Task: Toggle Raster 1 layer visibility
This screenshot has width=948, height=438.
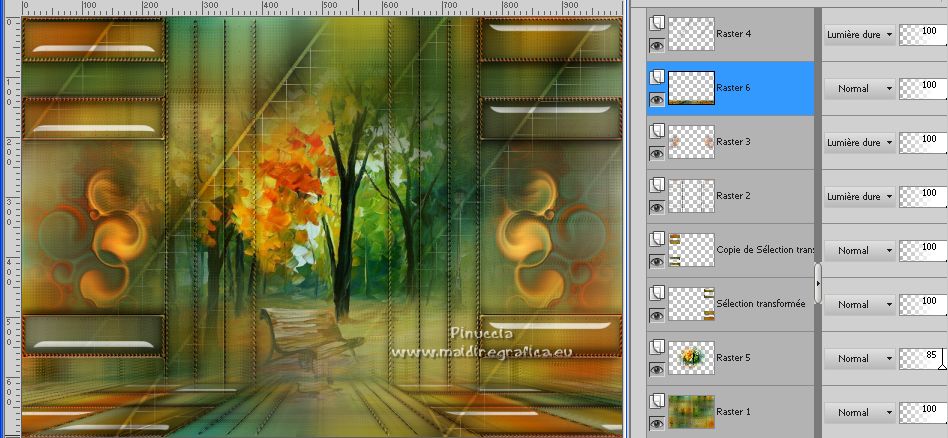Action: click(x=657, y=423)
